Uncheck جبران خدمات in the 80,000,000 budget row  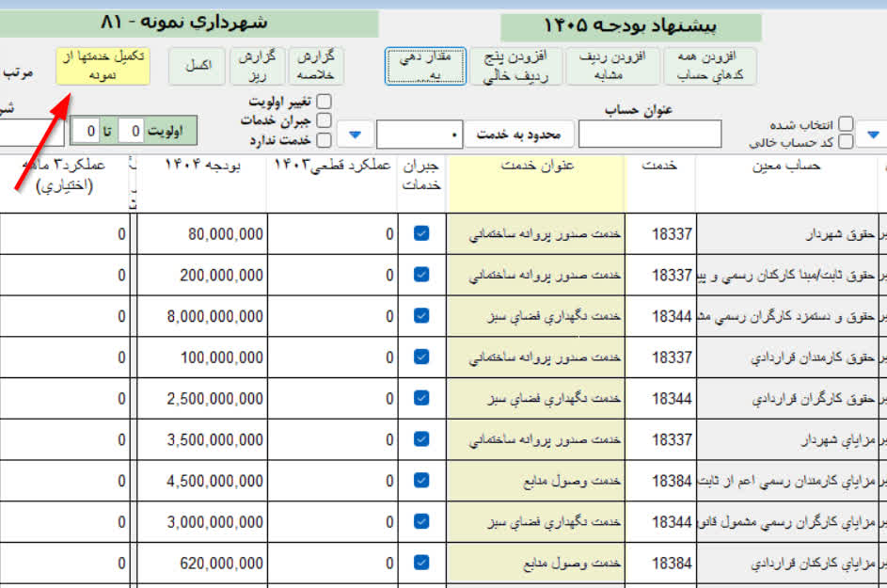pos(421,234)
